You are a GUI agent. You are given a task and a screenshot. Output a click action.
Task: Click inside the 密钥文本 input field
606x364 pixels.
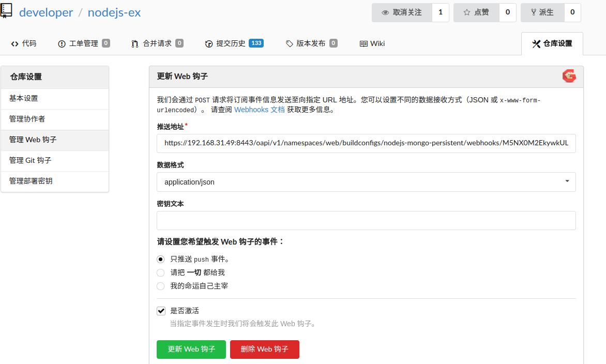click(366, 220)
